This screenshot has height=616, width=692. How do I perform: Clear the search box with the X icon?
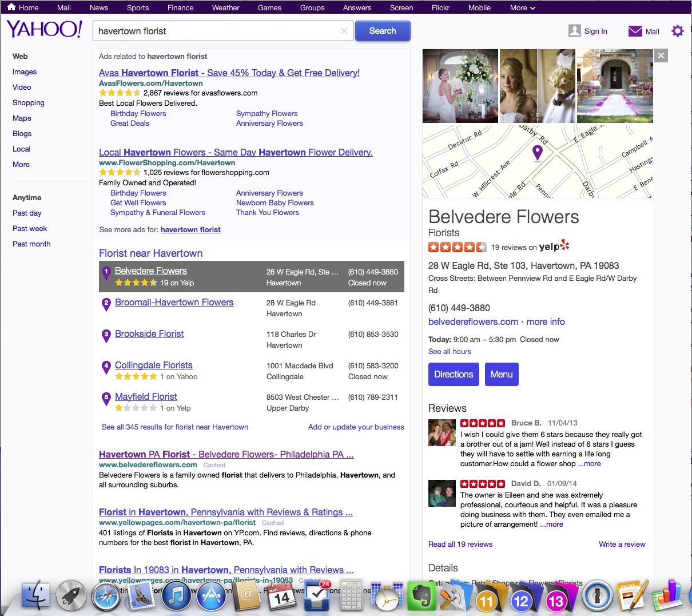point(344,31)
